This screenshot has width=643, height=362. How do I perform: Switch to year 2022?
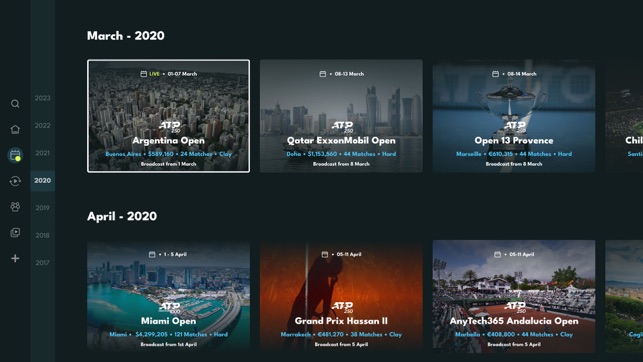(43, 125)
